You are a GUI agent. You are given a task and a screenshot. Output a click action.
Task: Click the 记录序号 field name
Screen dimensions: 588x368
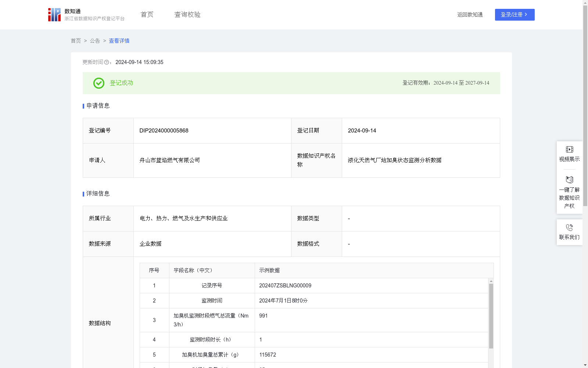(212, 286)
